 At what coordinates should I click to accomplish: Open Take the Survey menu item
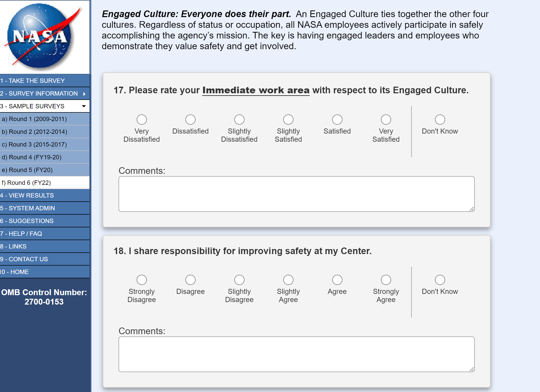[x=33, y=81]
